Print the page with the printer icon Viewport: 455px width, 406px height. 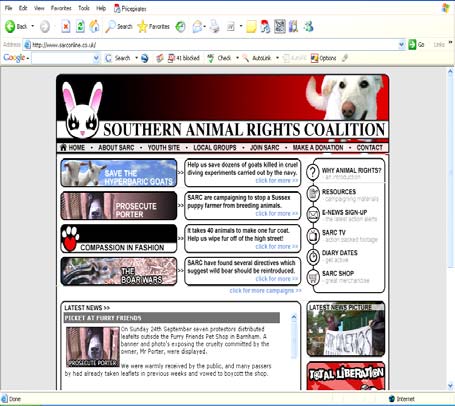point(215,27)
